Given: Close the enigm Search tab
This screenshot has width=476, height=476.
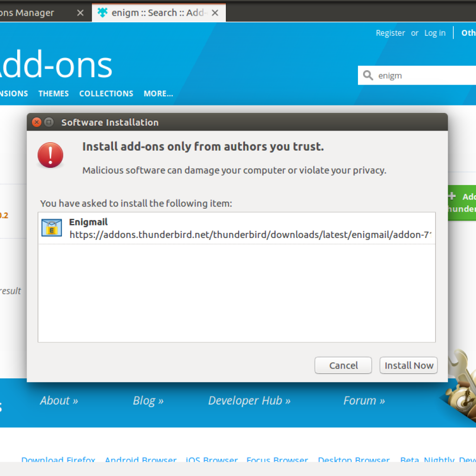Looking at the screenshot, I should 215,13.
